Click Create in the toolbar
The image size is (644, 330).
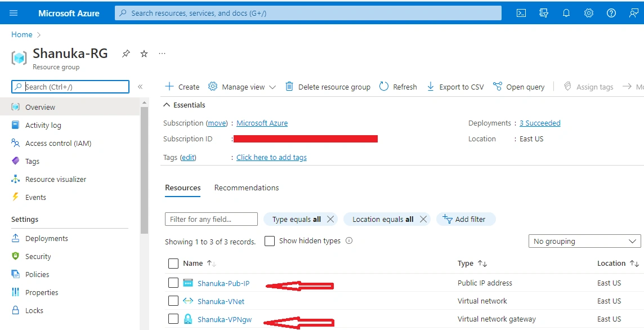pyautogui.click(x=182, y=87)
